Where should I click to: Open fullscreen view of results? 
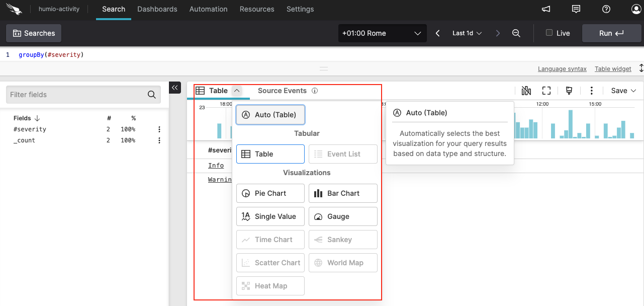[x=546, y=91]
